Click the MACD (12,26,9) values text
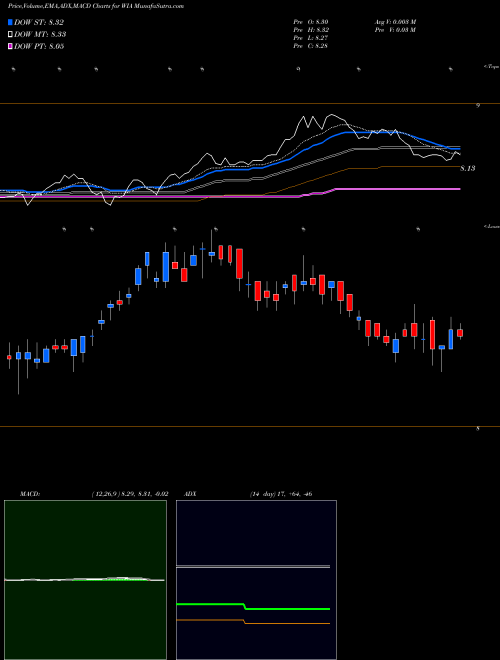The width and height of the screenshot is (500, 660). pos(130,494)
